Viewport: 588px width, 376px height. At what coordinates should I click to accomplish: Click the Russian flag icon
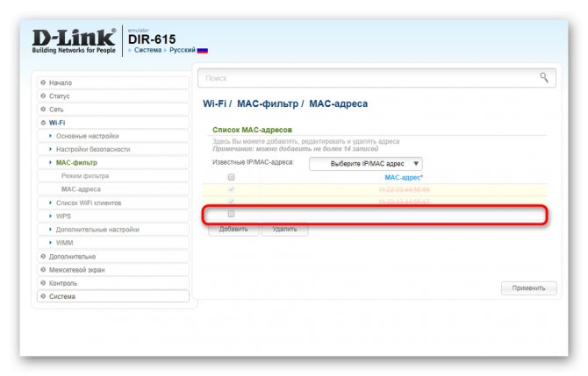[x=203, y=51]
